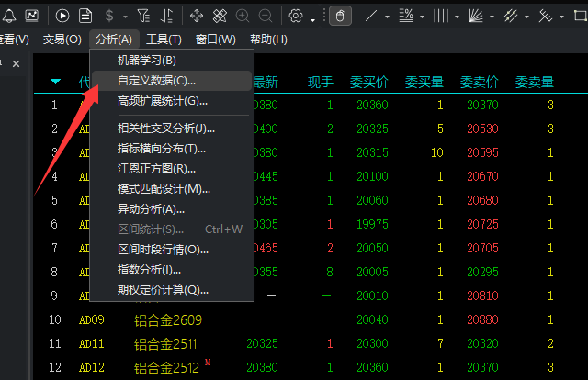
Task: Choose 自定义数据(C)... from the menu
Action: pyautogui.click(x=156, y=81)
